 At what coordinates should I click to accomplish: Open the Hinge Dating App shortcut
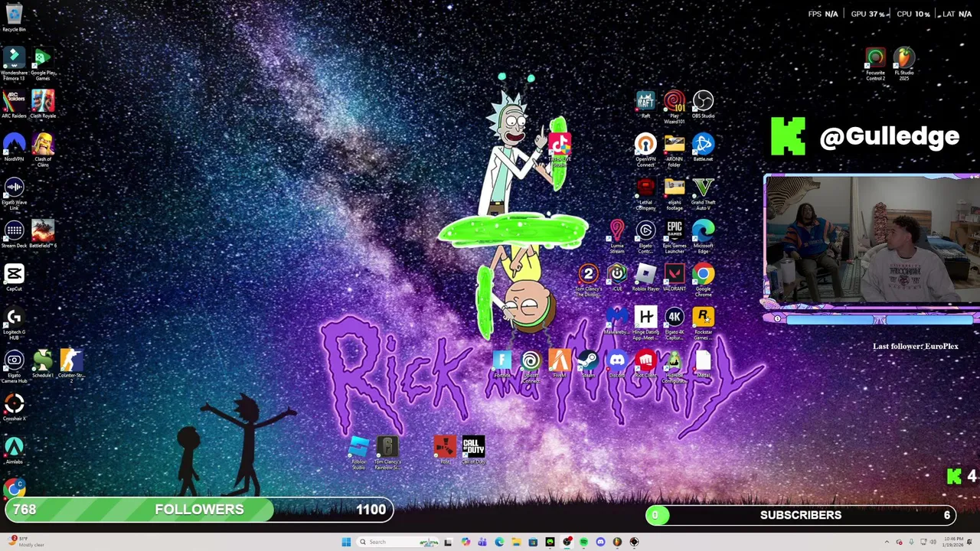point(645,324)
